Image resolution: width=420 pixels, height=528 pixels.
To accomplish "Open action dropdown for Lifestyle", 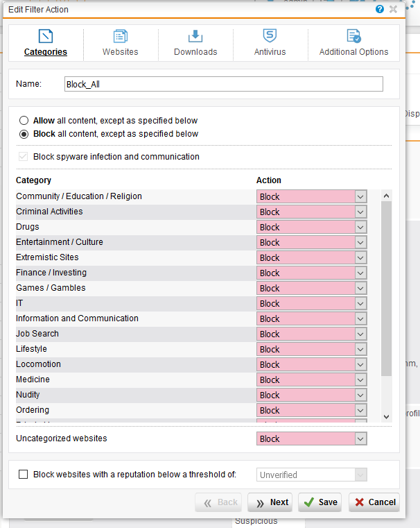I will click(x=312, y=349).
